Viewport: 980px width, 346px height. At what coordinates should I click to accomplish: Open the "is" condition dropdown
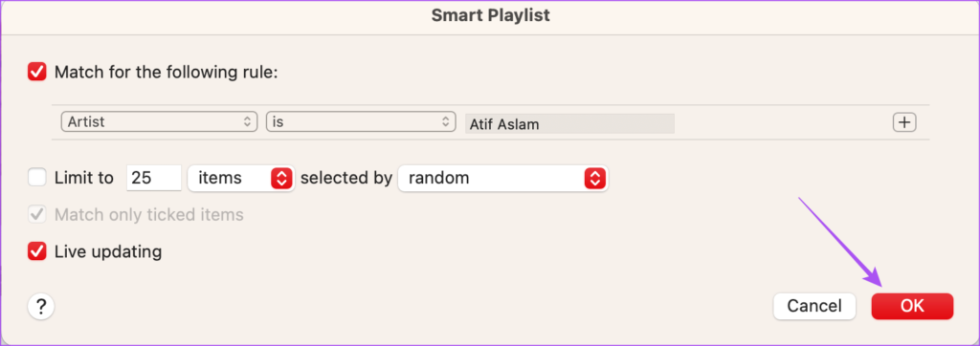coord(361,121)
